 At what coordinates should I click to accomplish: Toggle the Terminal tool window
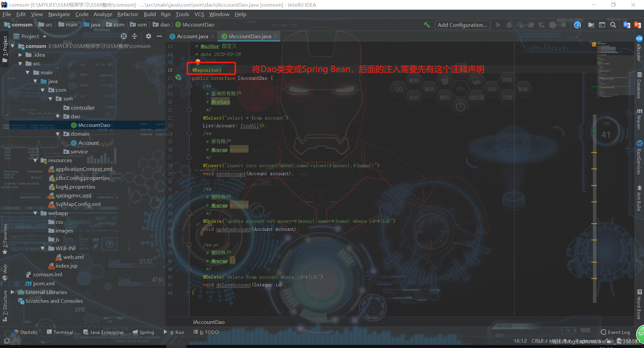[x=60, y=332]
